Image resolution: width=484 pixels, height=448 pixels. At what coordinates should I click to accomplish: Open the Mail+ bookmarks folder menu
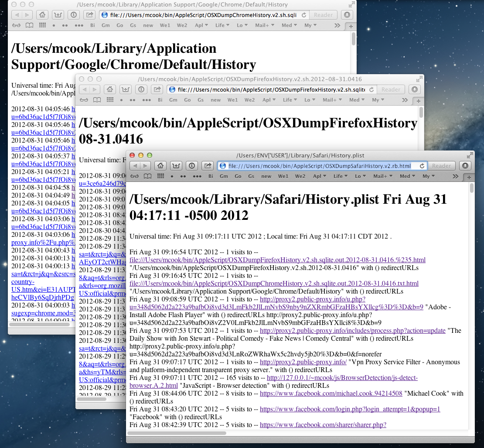(x=382, y=176)
